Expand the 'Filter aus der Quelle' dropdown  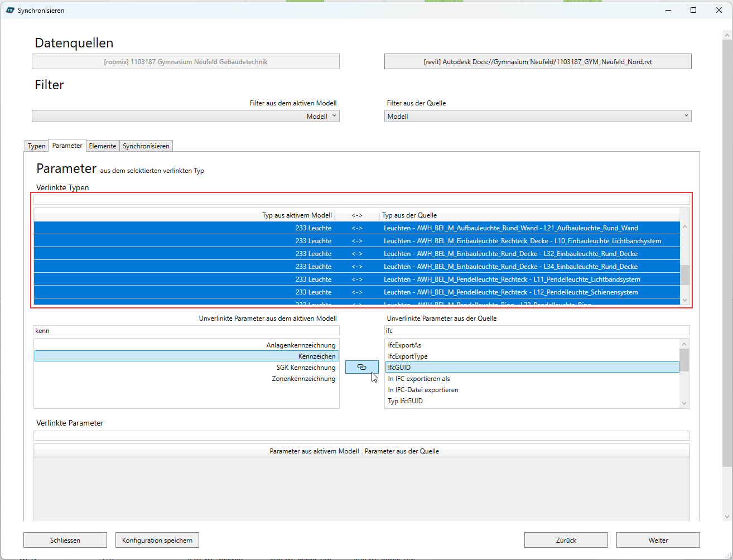coord(537,116)
